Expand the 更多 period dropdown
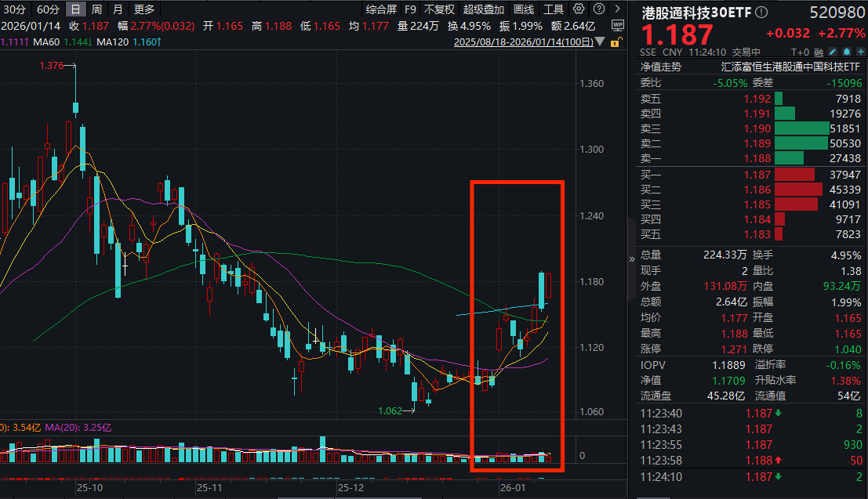The image size is (868, 499). click(x=143, y=9)
